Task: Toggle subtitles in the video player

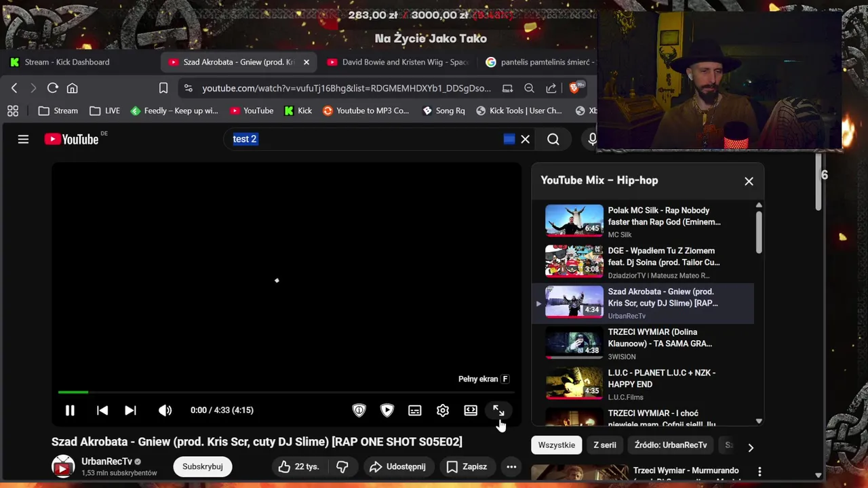Action: pos(415,410)
